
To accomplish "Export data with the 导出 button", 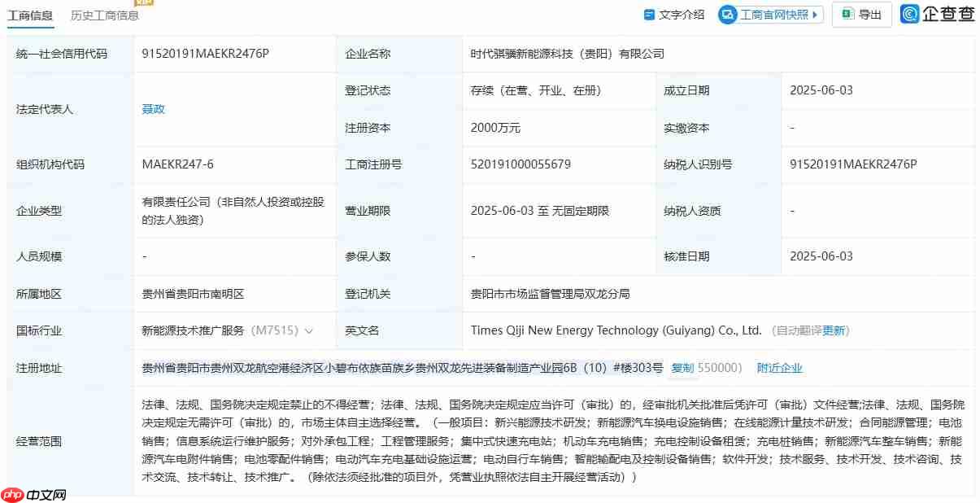I will click(861, 15).
